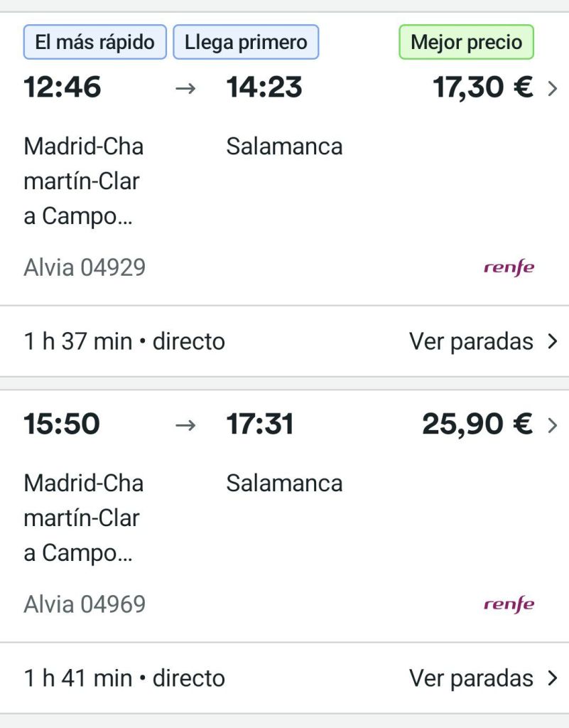Click "1 h 41 min • directo" duration text
This screenshot has width=569, height=728.
(124, 678)
